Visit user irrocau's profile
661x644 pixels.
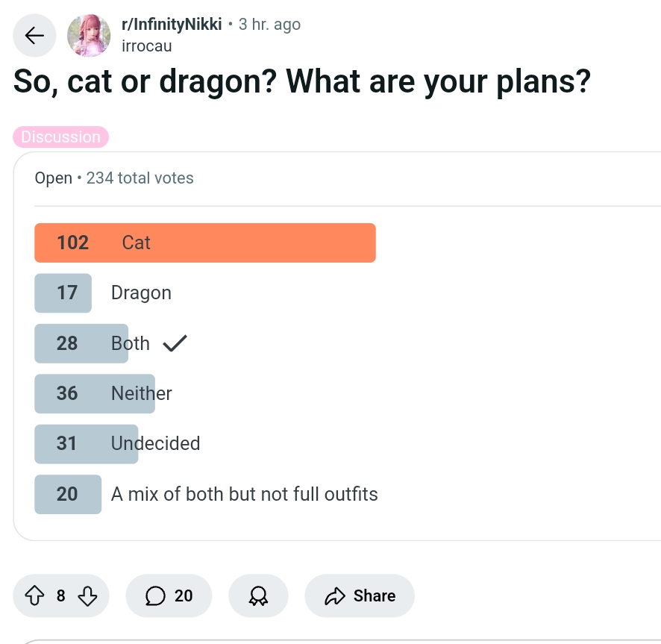tap(147, 46)
